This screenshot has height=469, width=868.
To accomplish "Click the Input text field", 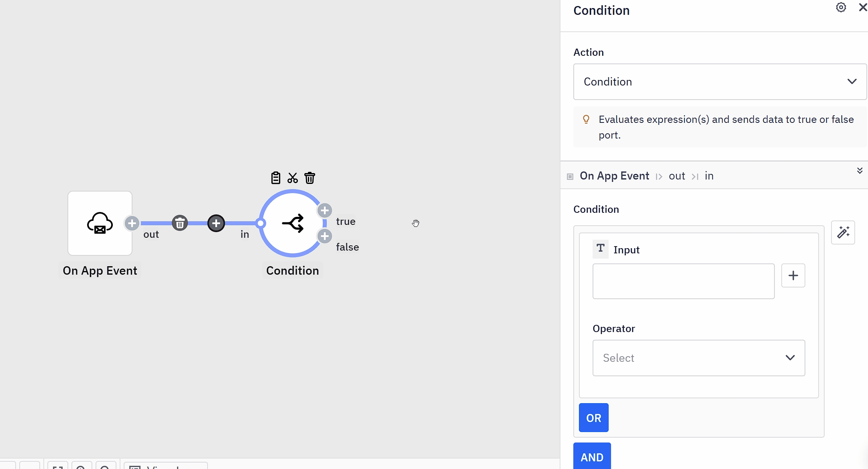I will [683, 281].
